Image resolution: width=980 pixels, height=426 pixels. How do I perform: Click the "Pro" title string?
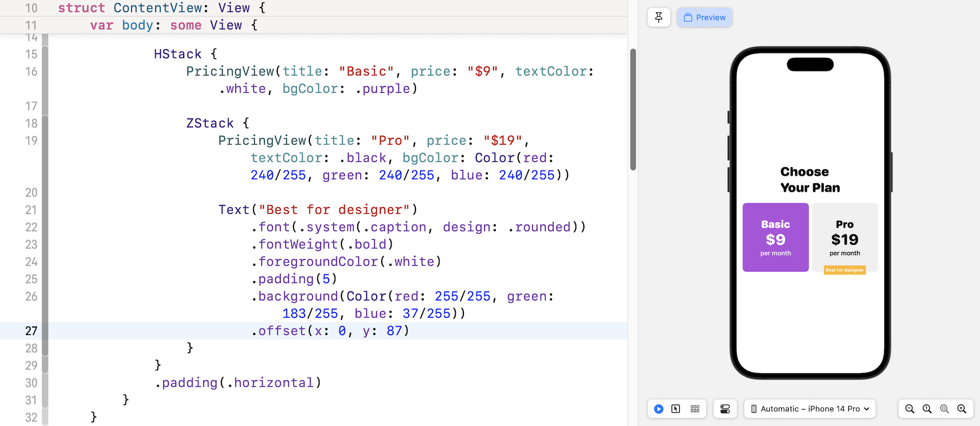[x=390, y=141]
